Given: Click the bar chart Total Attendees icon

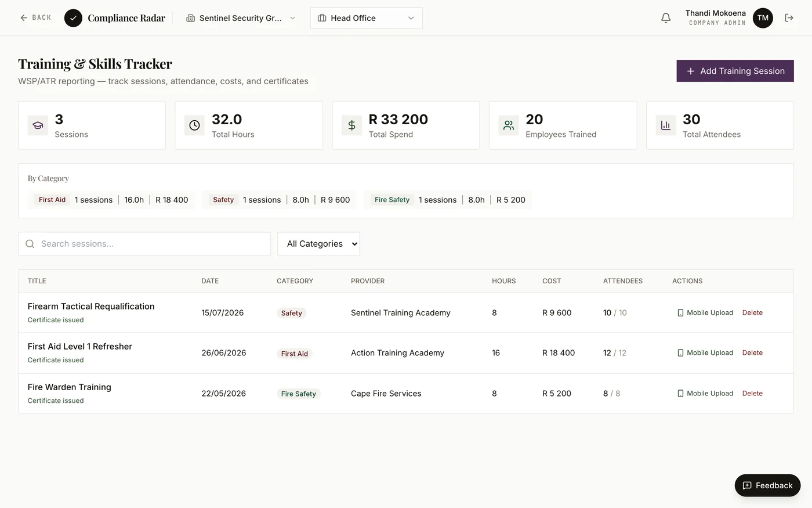Looking at the screenshot, I should [x=666, y=125].
